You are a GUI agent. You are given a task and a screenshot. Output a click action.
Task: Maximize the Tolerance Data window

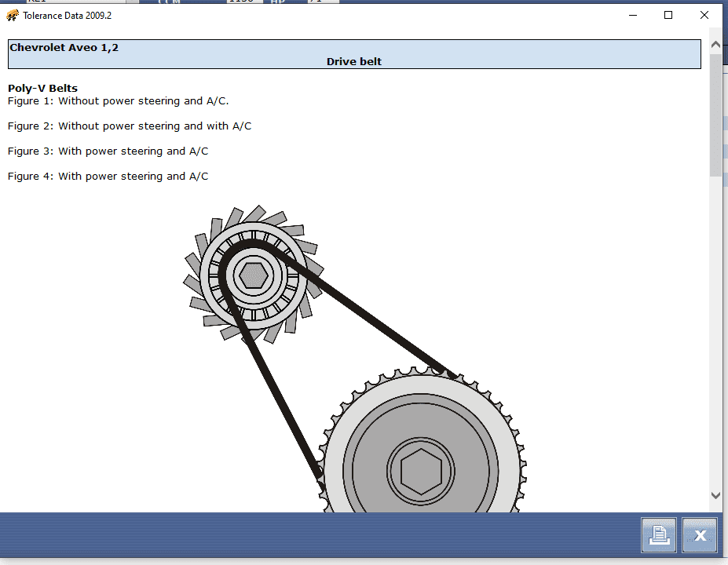[x=668, y=15]
